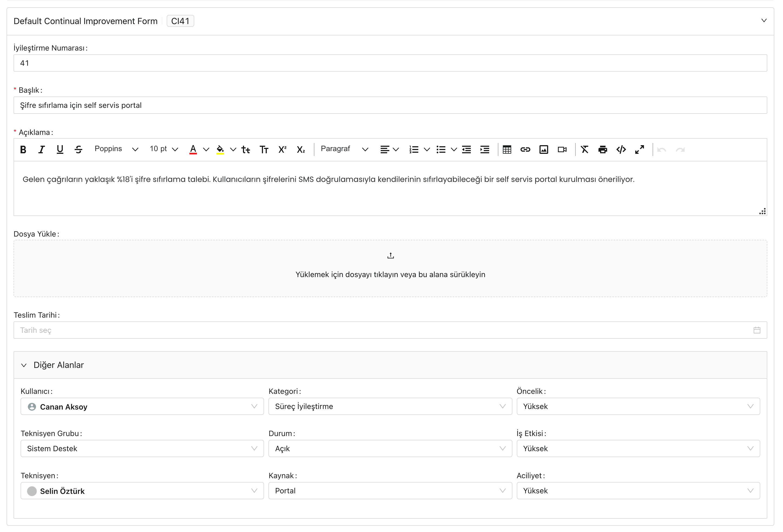Open the Teknisyen Grubu dropdown
Image resolution: width=783 pixels, height=532 pixels.
coord(142,448)
